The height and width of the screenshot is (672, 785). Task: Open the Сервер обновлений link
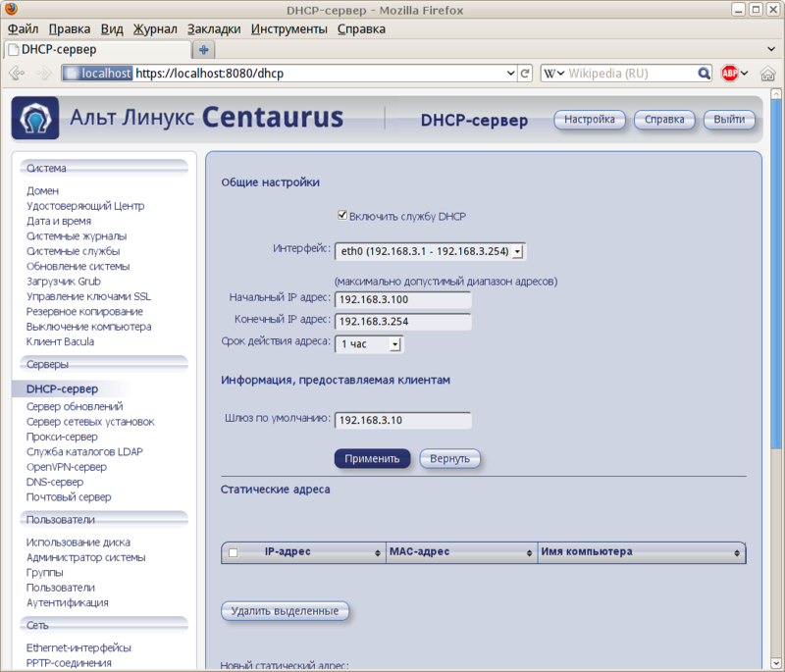tap(75, 406)
